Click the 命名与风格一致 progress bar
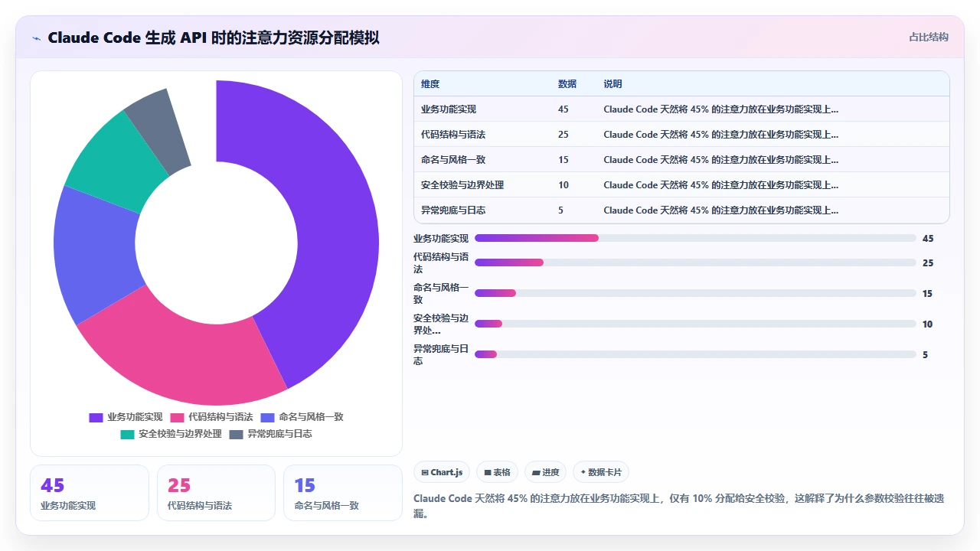Screen dimensions: 980x551 pos(695,293)
